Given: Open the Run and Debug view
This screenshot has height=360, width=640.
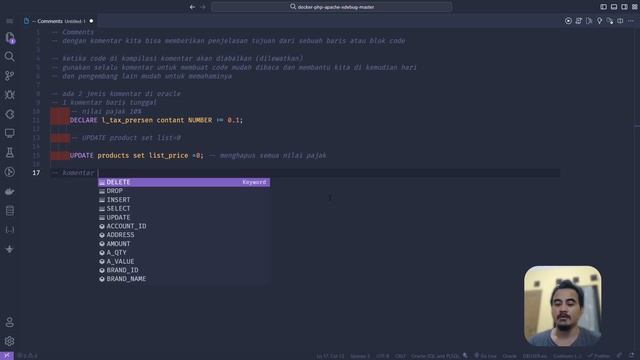Looking at the screenshot, I should 10,95.
